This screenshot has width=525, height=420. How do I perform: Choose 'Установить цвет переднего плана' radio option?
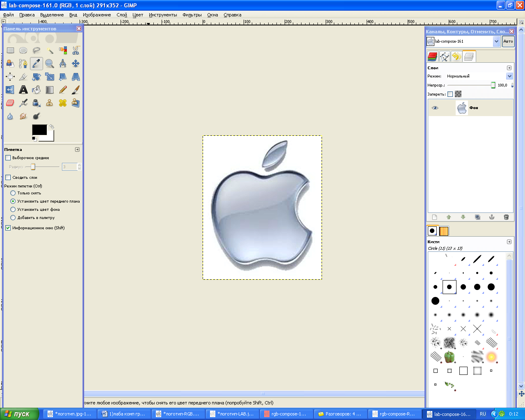point(13,201)
